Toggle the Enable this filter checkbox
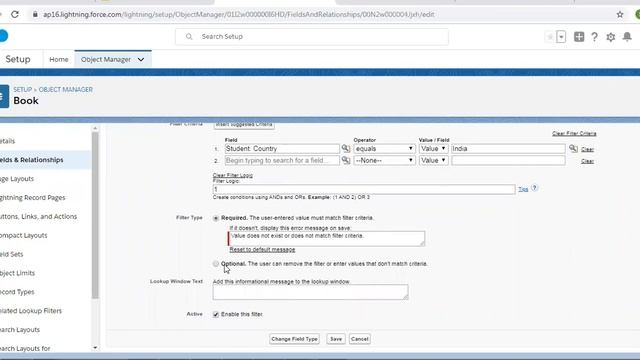640x360 pixels. pyautogui.click(x=216, y=314)
